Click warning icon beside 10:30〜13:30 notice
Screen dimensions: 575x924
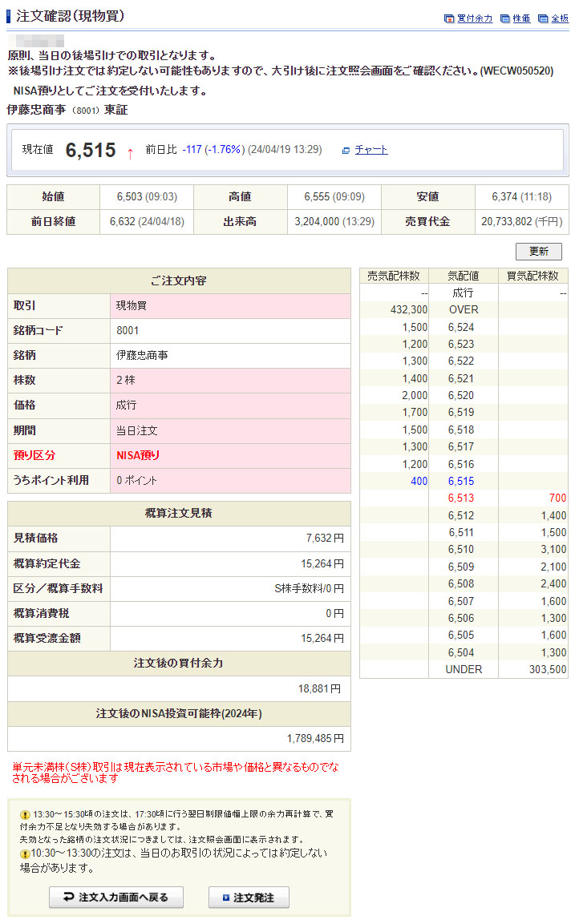point(25,853)
